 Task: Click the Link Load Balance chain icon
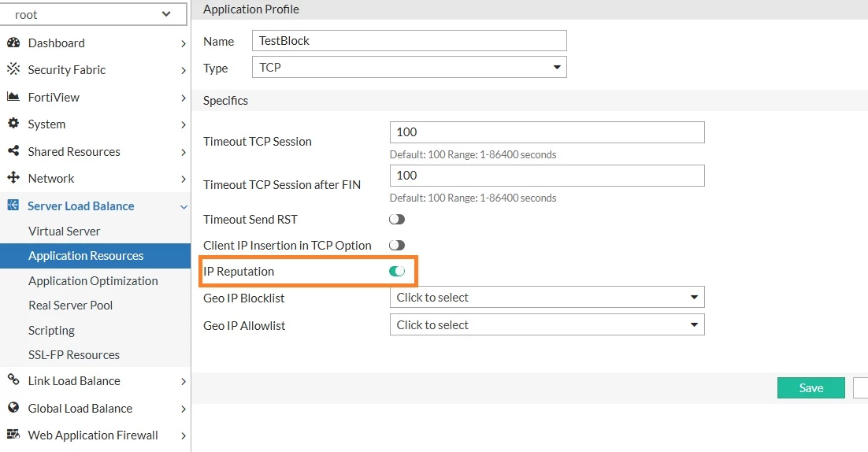click(x=13, y=380)
